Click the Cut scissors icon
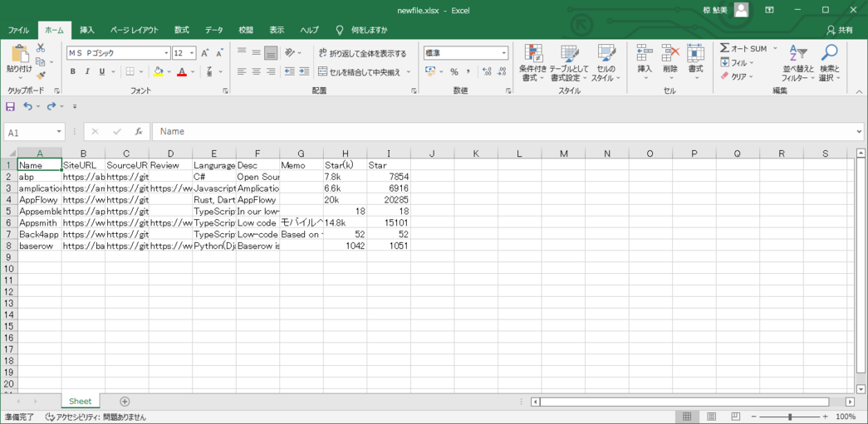This screenshot has height=424, width=868. (x=41, y=49)
